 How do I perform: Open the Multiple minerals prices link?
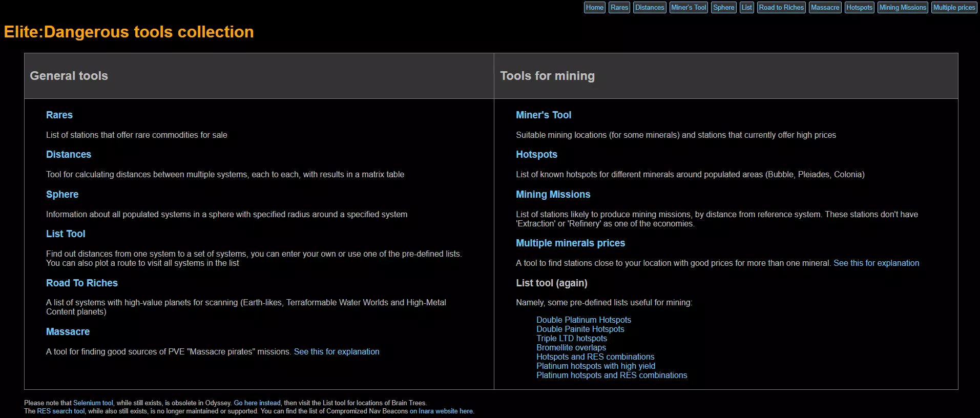pyautogui.click(x=570, y=243)
